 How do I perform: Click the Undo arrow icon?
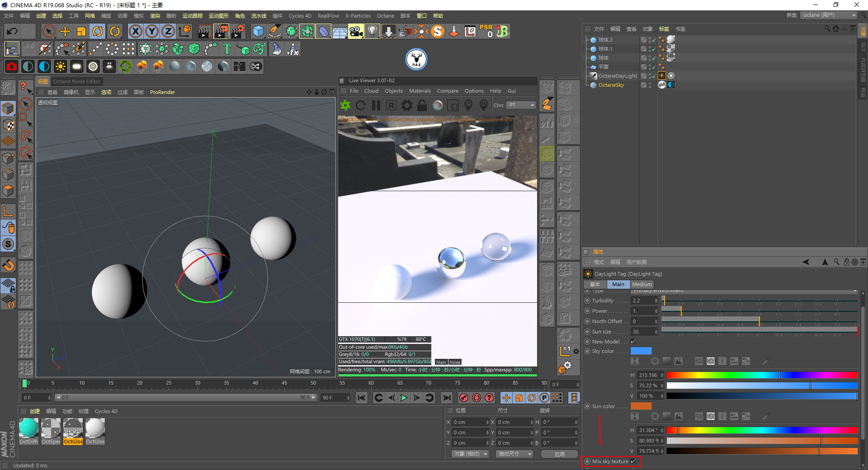(x=12, y=31)
